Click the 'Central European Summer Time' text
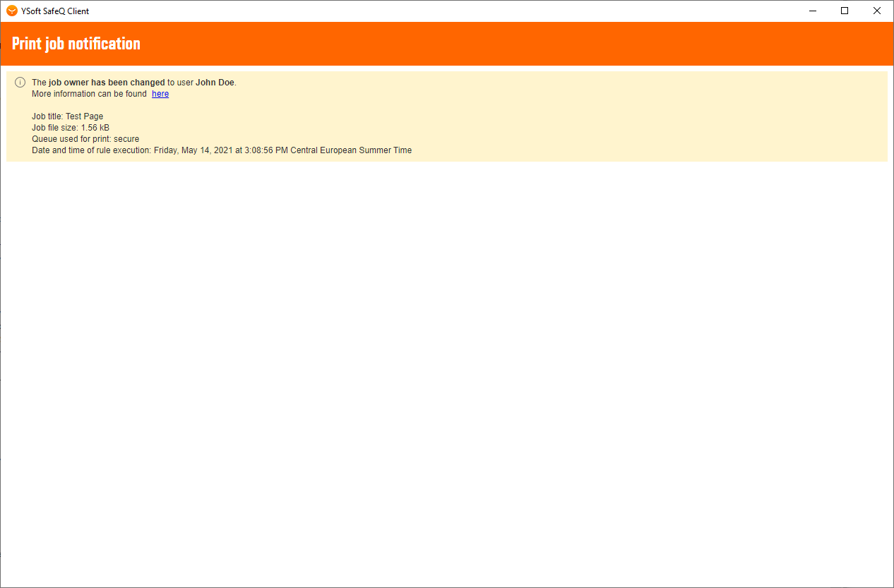 click(x=351, y=150)
